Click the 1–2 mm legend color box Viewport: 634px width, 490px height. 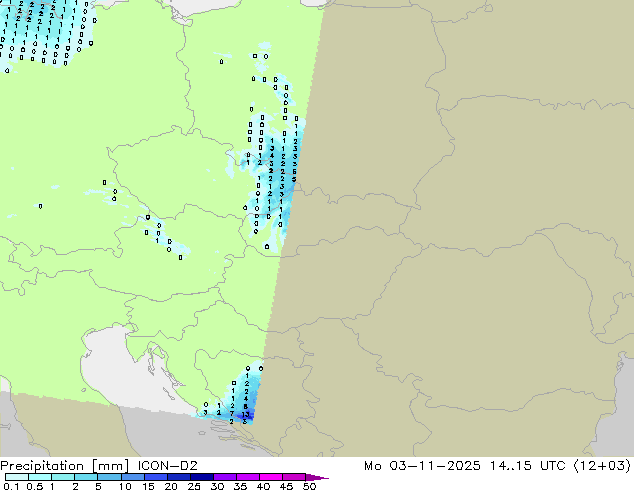click(x=63, y=477)
